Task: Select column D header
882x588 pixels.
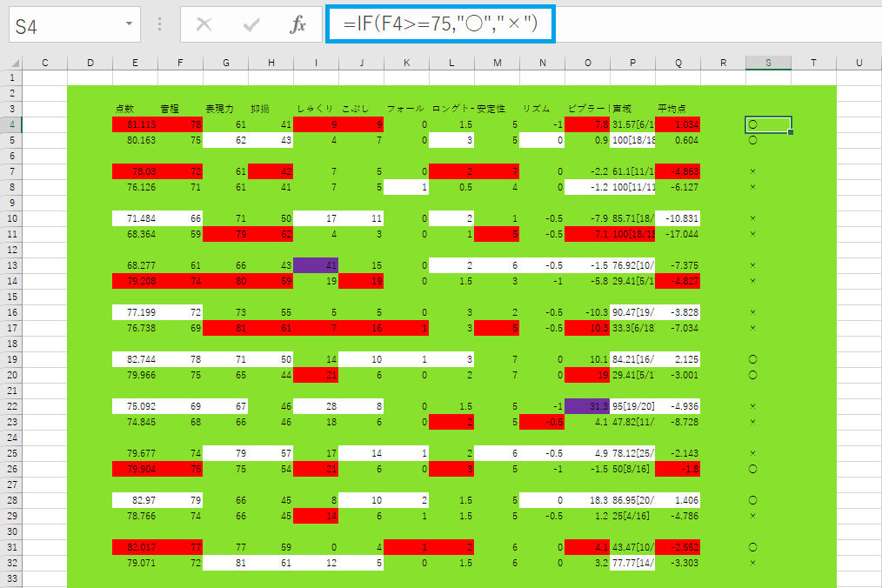Action: (x=90, y=63)
